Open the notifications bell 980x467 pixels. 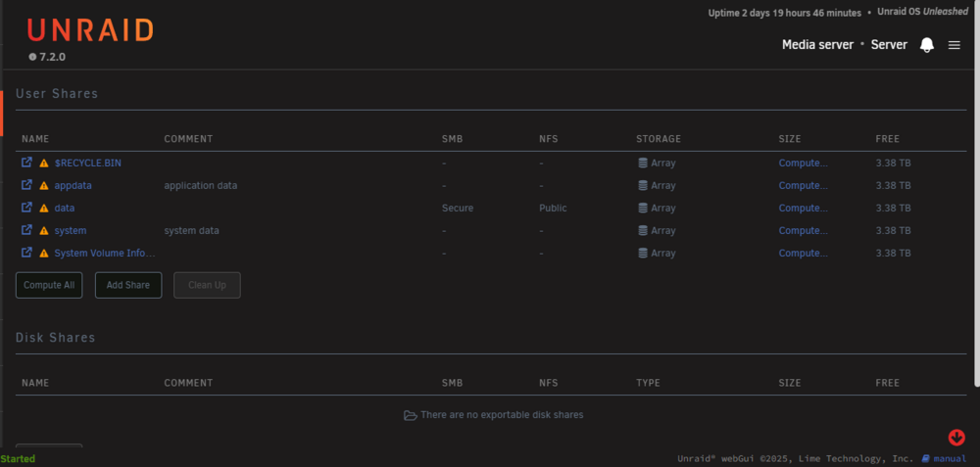coord(927,45)
